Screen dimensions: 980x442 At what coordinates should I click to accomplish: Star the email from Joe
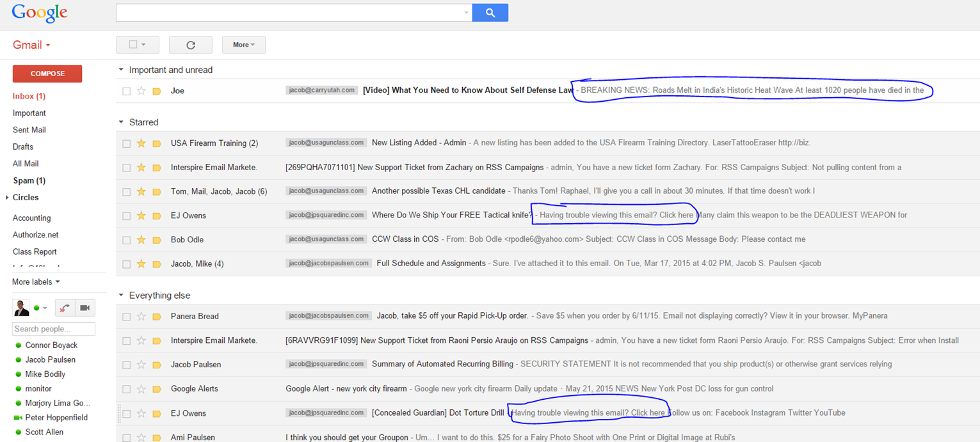pyautogui.click(x=141, y=91)
